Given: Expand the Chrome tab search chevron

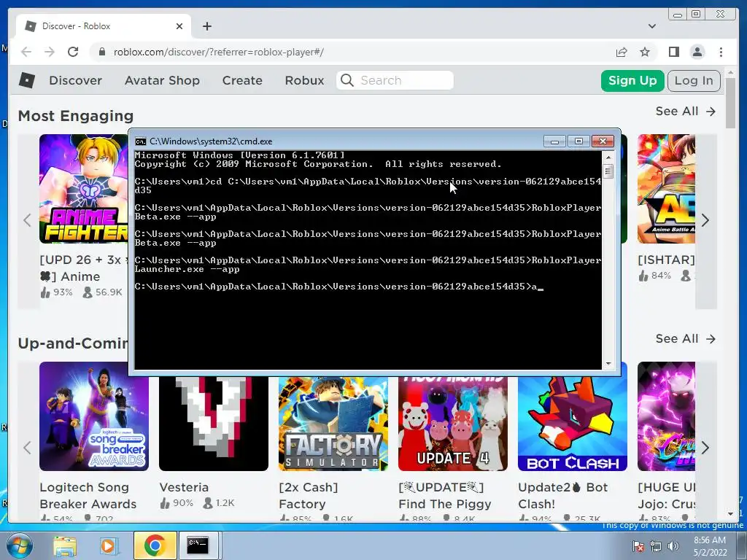Looking at the screenshot, I should [x=651, y=26].
